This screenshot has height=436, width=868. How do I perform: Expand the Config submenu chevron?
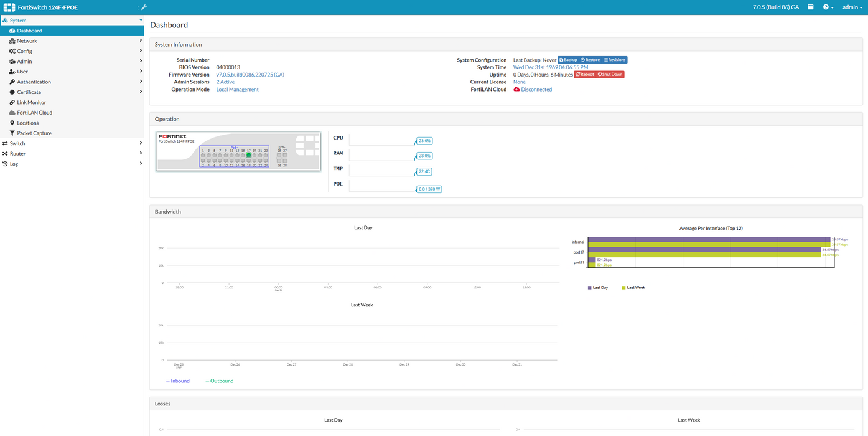pos(141,51)
